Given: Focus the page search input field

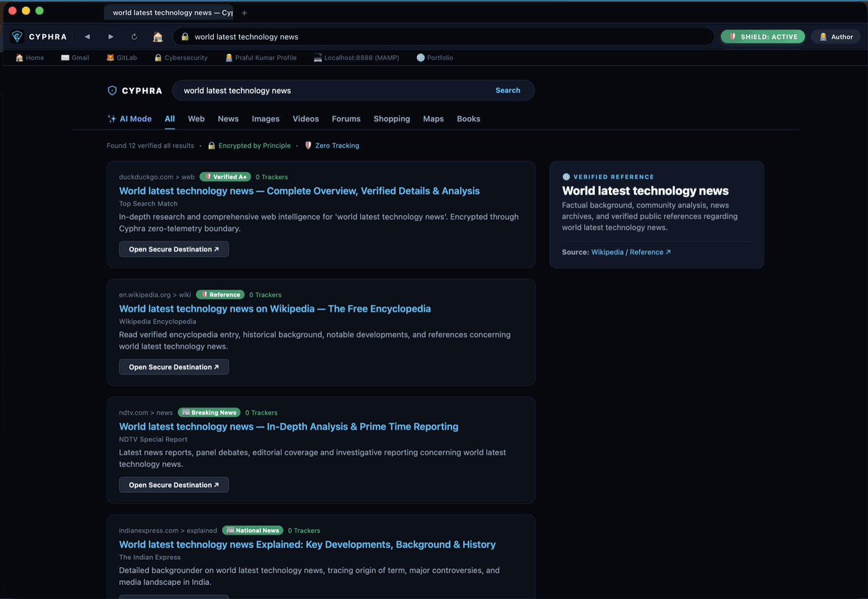Looking at the screenshot, I should pyautogui.click(x=334, y=91).
